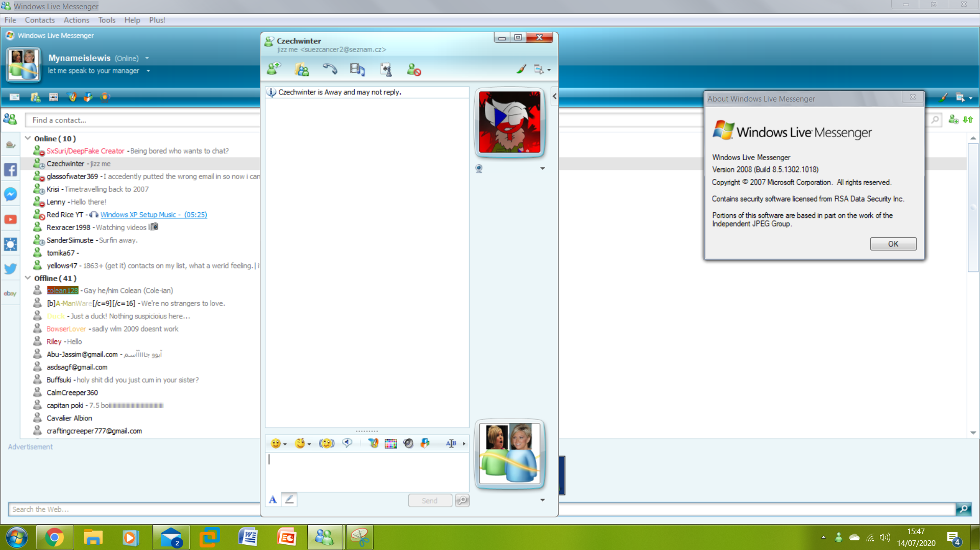Start a phone call with Czechwinter

330,69
